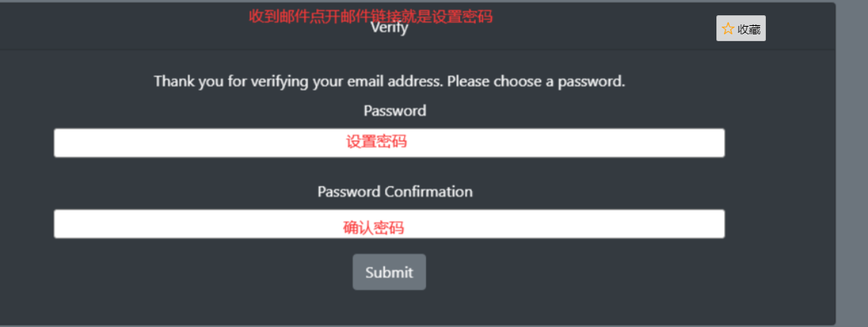Click the 收藏 favorite button text
This screenshot has width=868, height=327.
click(749, 29)
